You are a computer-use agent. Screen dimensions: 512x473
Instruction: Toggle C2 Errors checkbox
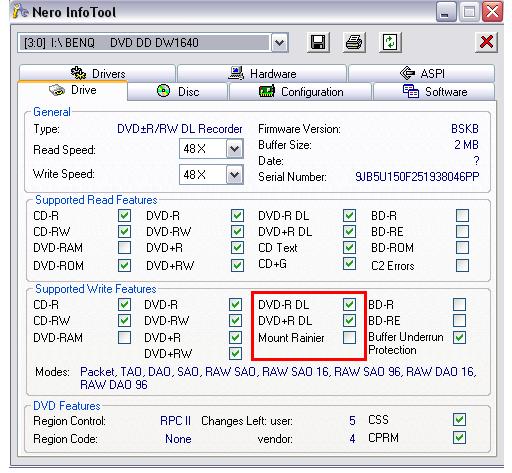[x=462, y=266]
